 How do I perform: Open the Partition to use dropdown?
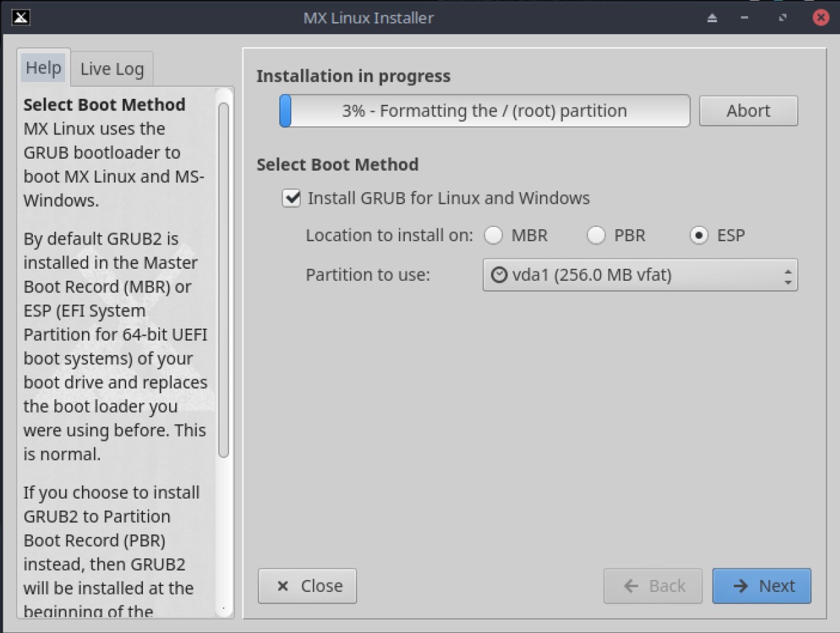[640, 275]
